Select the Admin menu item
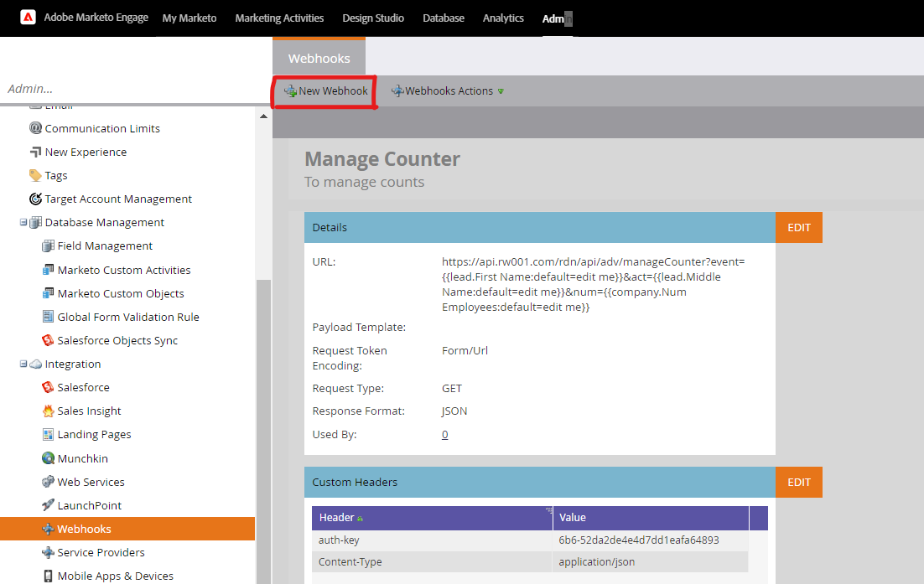Image resolution: width=924 pixels, height=584 pixels. (557, 18)
